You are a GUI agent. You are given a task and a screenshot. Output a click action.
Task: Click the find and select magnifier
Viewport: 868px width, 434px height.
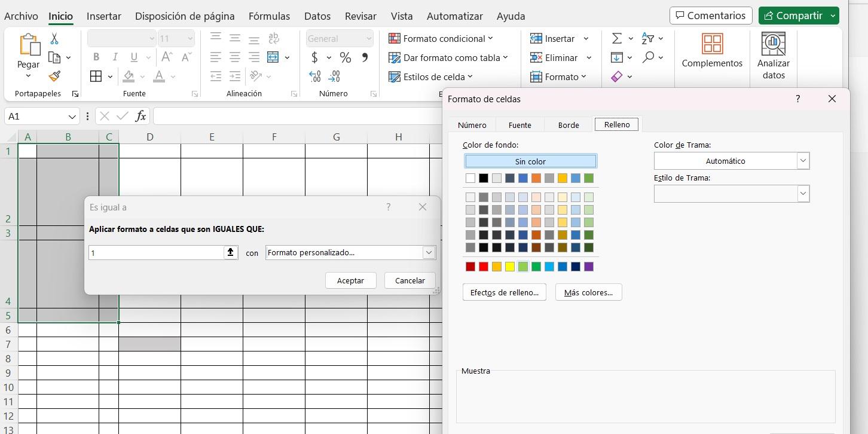pos(648,57)
